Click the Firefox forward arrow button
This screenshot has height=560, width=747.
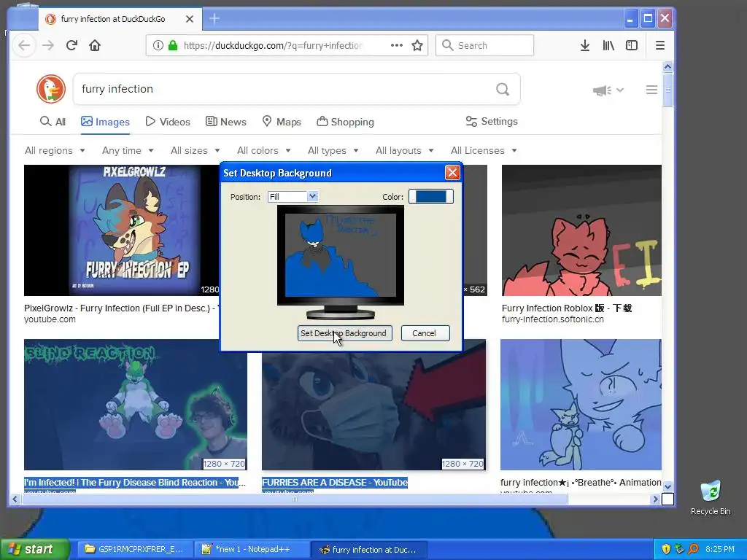tap(48, 45)
